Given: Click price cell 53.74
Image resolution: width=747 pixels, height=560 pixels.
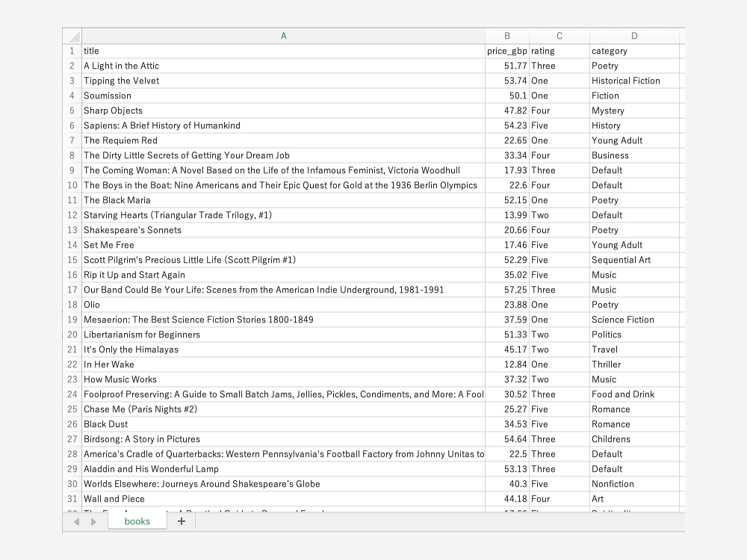Looking at the screenshot, I should (507, 81).
